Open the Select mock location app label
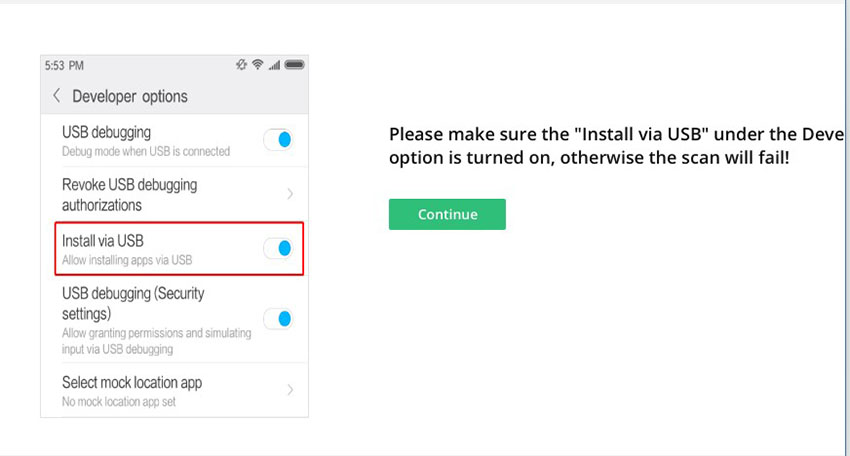This screenshot has height=456, width=850. click(x=132, y=382)
